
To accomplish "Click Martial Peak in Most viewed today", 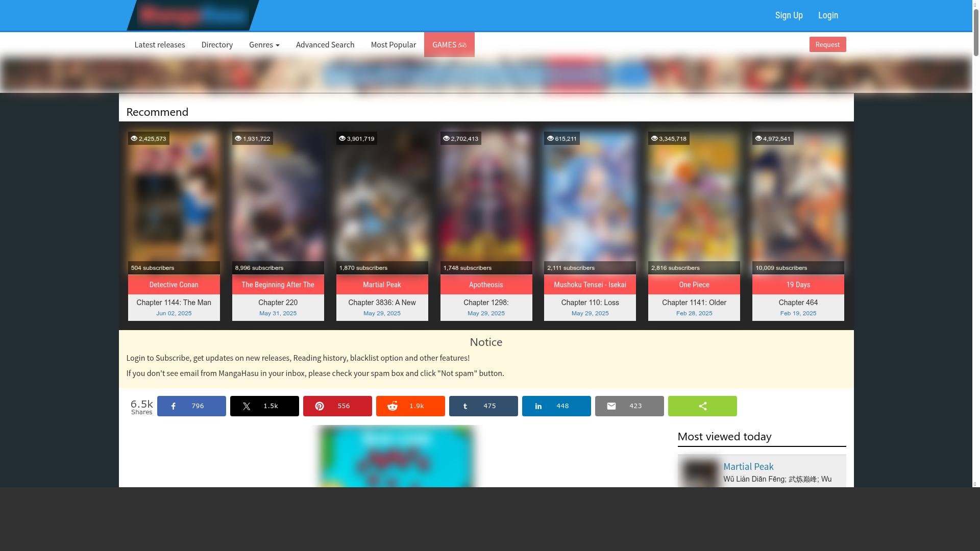I will tap(748, 466).
